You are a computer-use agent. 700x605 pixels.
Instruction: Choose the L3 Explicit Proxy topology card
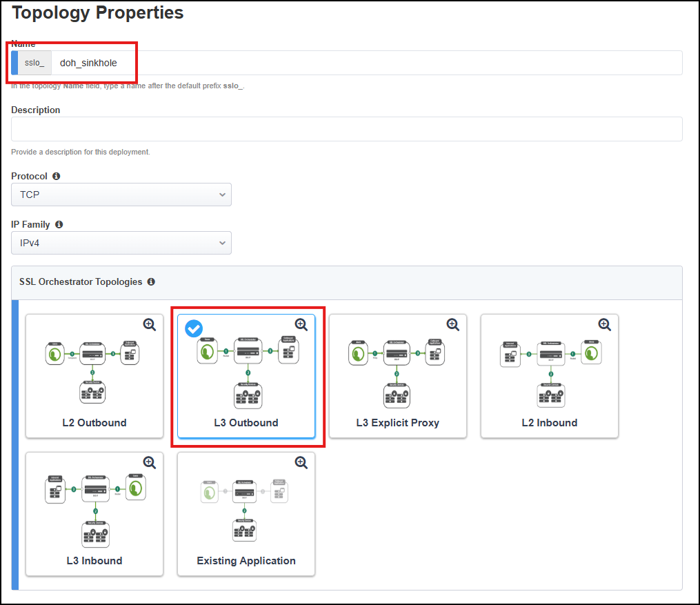click(x=398, y=376)
